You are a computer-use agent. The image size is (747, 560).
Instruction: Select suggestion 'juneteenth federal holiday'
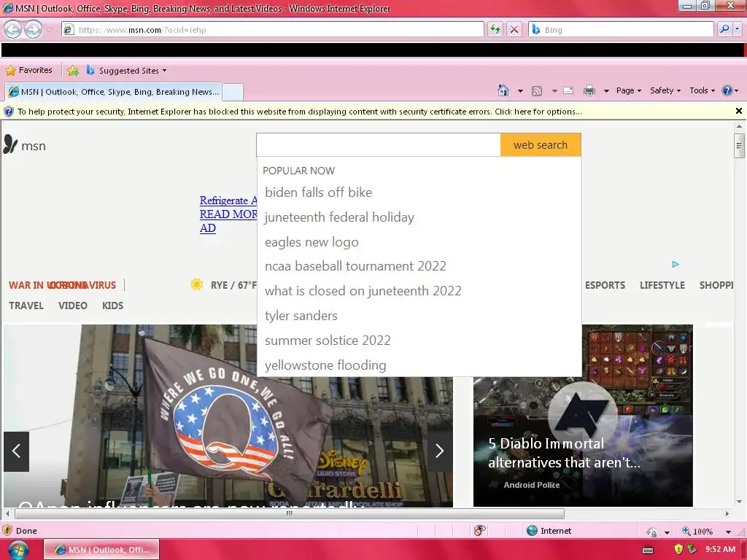click(x=339, y=217)
